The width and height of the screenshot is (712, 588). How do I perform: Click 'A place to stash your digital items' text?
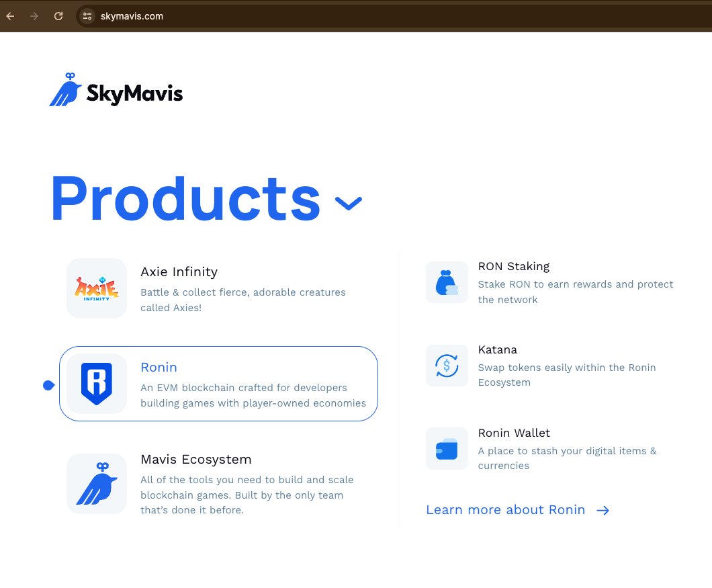[x=567, y=458]
